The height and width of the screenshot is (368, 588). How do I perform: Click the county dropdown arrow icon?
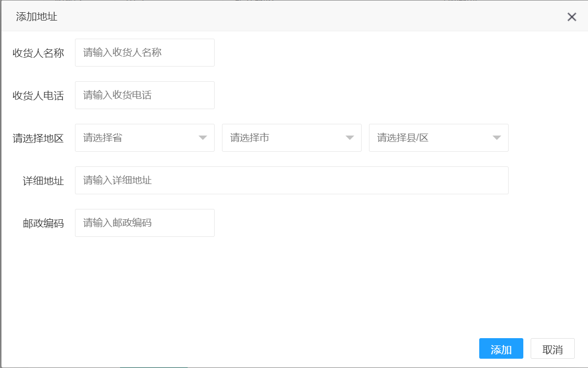click(x=496, y=138)
